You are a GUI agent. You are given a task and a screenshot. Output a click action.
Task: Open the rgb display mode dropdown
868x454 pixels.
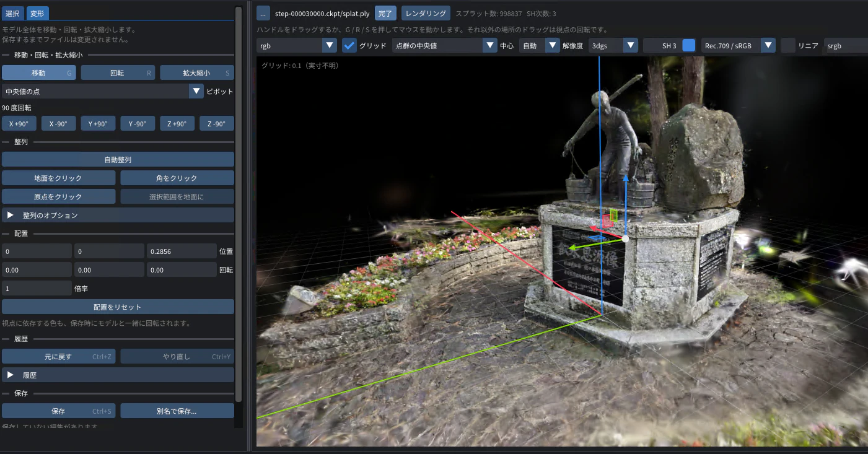point(297,45)
